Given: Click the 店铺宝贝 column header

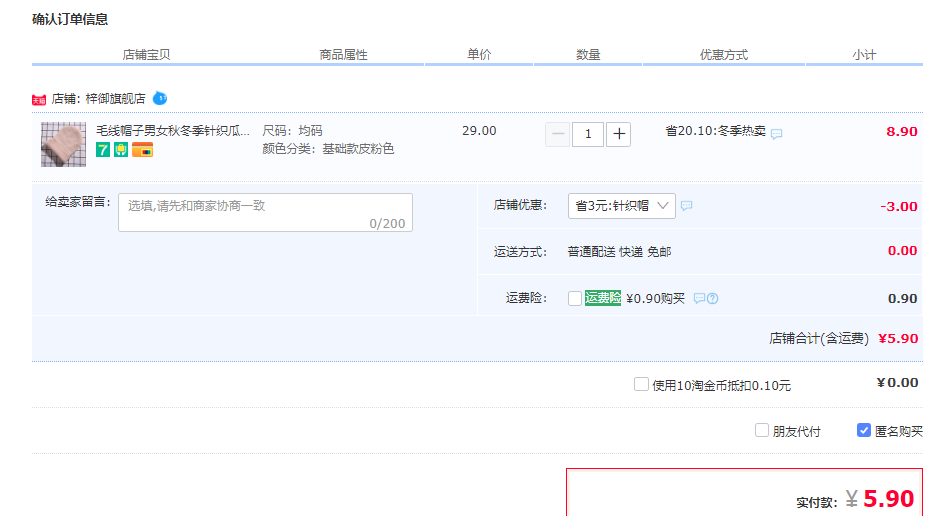Looking at the screenshot, I should click(x=146, y=55).
